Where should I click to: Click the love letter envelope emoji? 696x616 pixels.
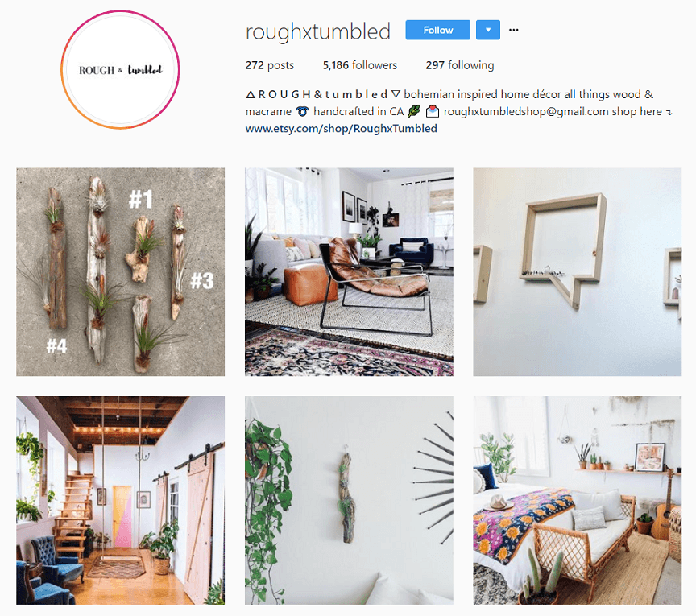[433, 111]
